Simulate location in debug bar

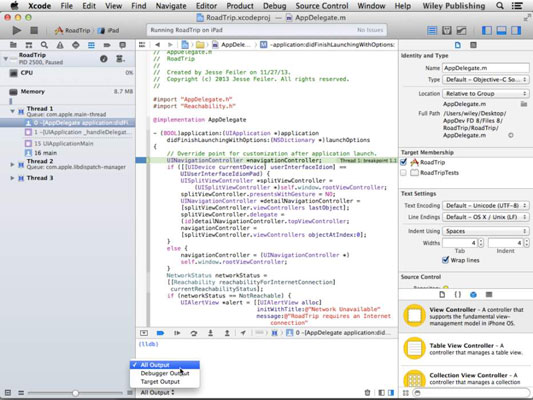(243, 333)
